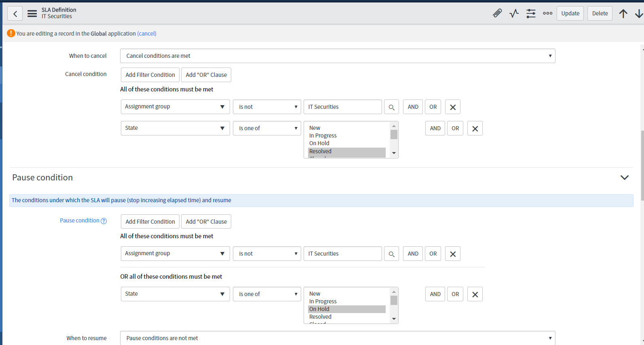
Task: Change 'is not' operator in Cancel condition
Action: tap(267, 107)
